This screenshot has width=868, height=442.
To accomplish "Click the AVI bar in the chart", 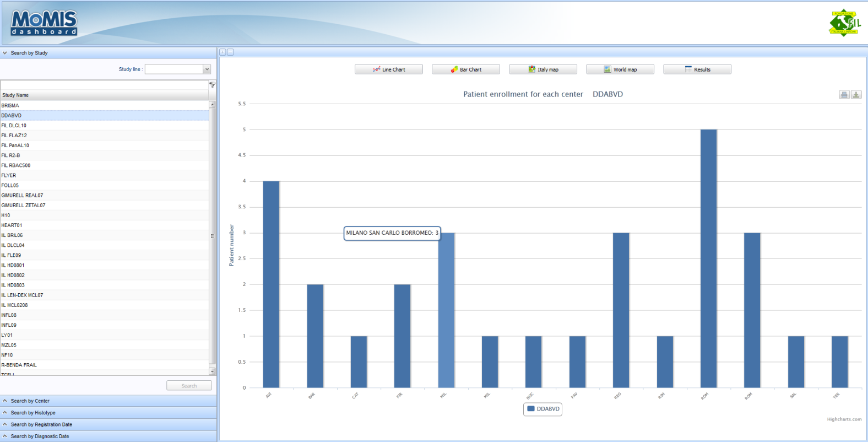I will point(271,284).
